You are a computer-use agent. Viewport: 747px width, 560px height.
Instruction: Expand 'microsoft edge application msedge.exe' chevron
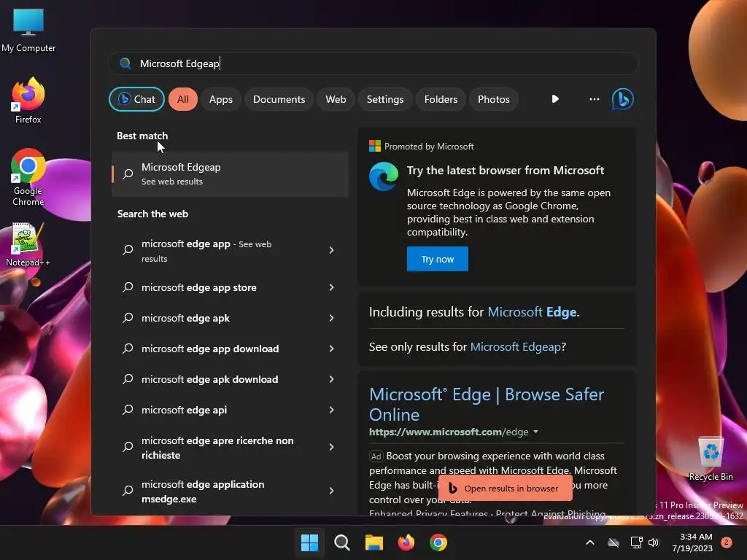pyautogui.click(x=332, y=491)
